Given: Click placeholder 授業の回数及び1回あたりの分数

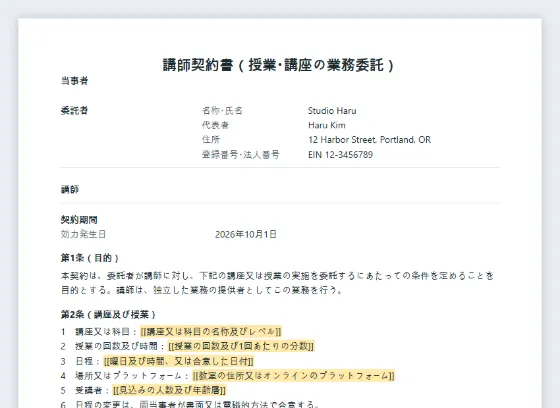Looking at the screenshot, I should click(241, 346).
